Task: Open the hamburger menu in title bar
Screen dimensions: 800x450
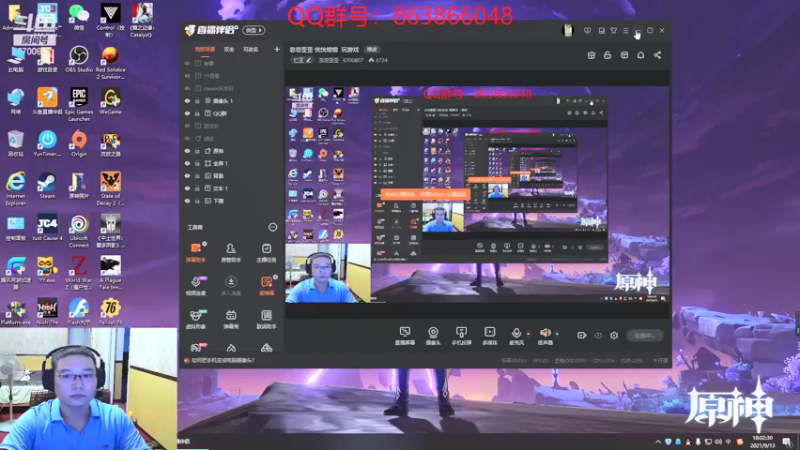Action: [x=626, y=31]
